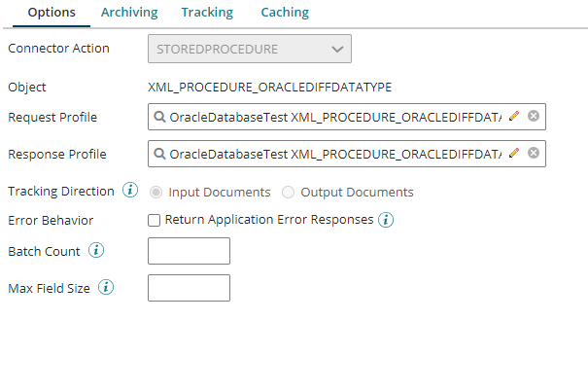Click the pencil edit icon for Response Profile
This screenshot has width=588, height=392.
tap(514, 154)
